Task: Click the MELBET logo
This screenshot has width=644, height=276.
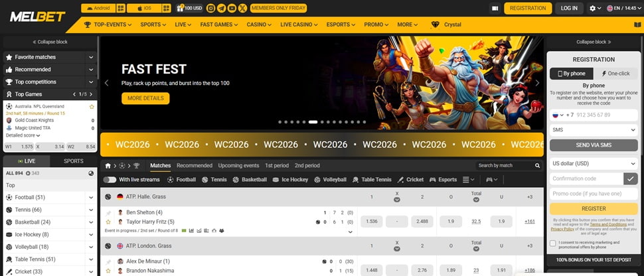Action: click(x=37, y=17)
